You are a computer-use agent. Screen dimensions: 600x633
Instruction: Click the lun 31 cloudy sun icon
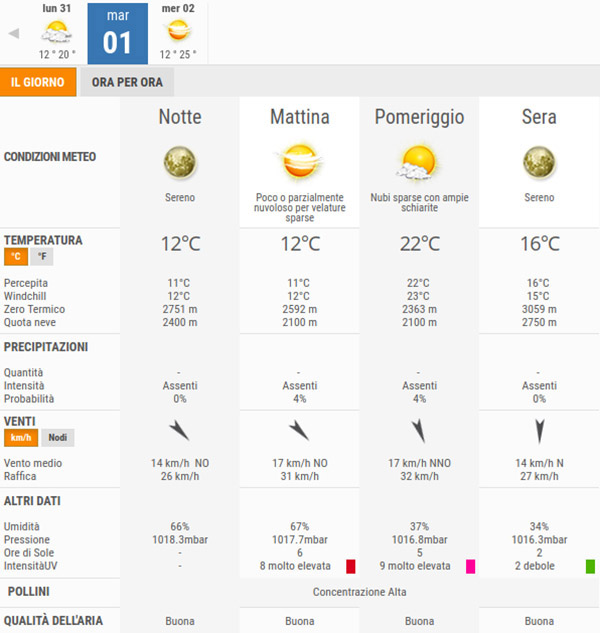pyautogui.click(x=57, y=32)
